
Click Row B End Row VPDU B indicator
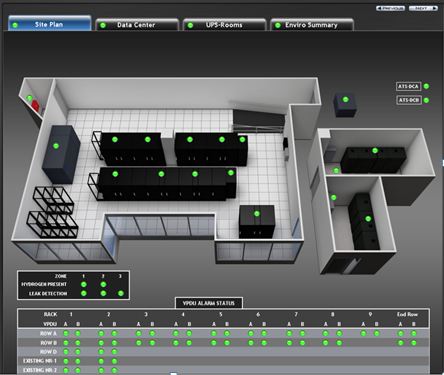click(x=414, y=343)
